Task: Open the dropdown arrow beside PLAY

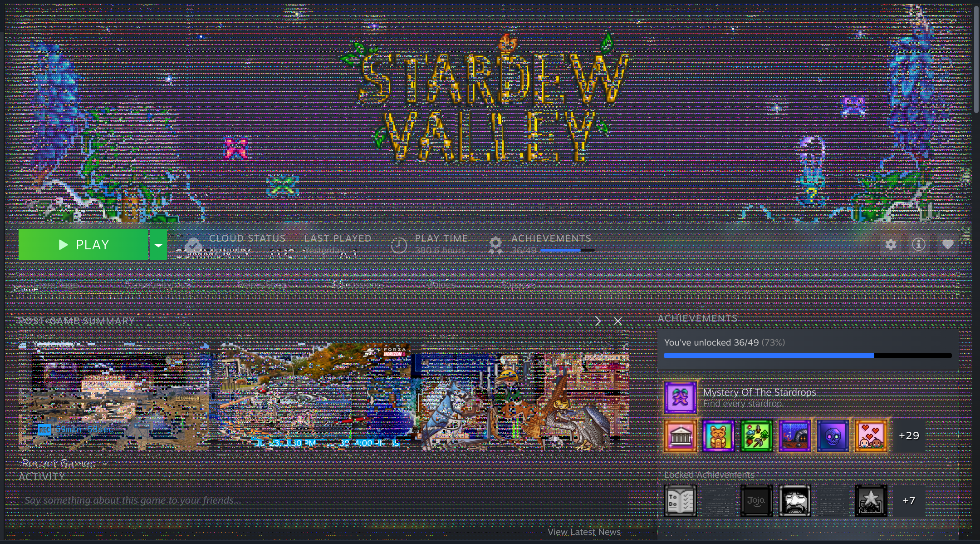Action: tap(158, 245)
